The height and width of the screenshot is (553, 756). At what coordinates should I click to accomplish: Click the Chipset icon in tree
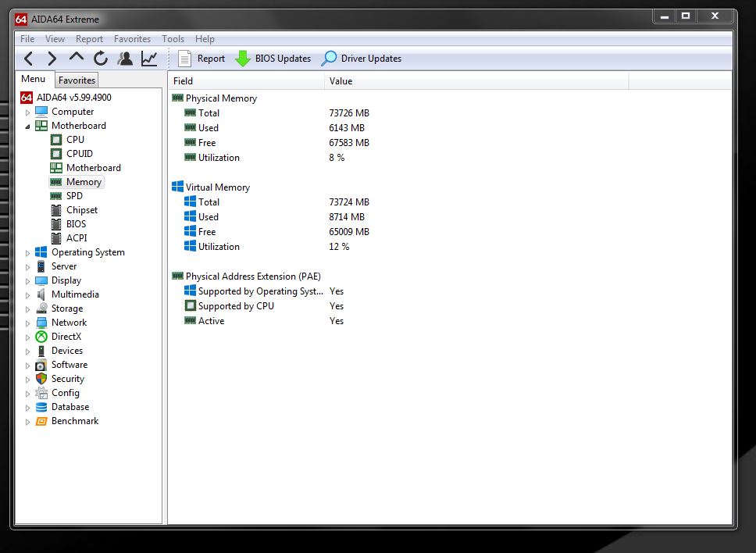(56, 210)
